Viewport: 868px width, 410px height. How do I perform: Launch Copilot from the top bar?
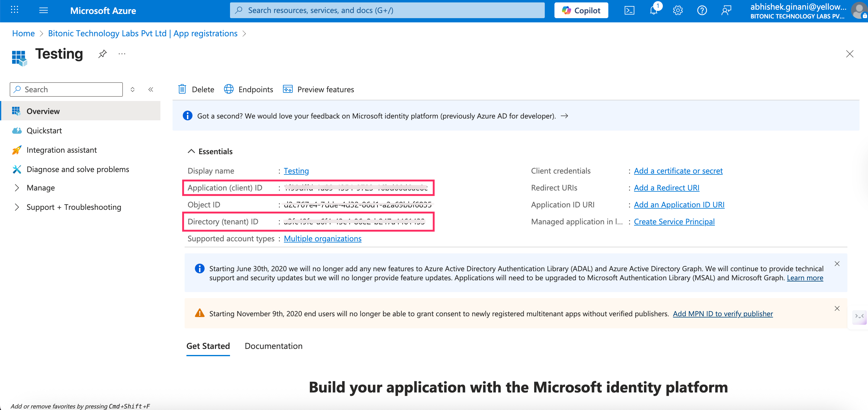point(581,11)
